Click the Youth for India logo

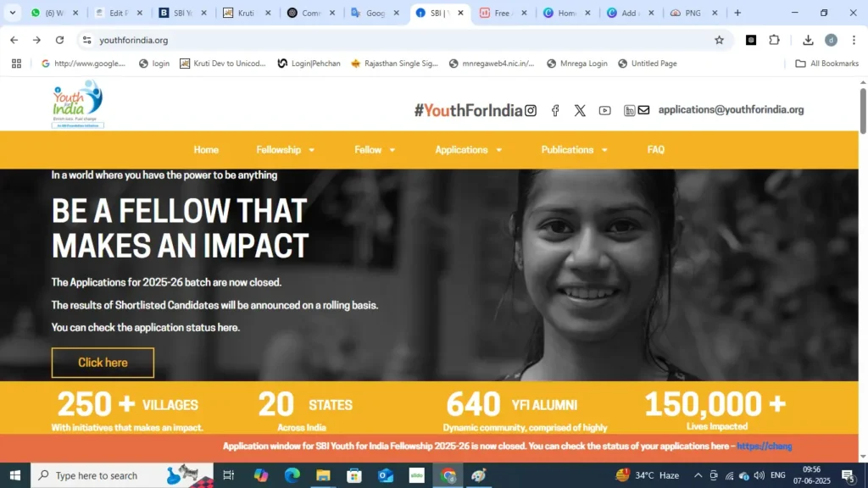tap(77, 104)
